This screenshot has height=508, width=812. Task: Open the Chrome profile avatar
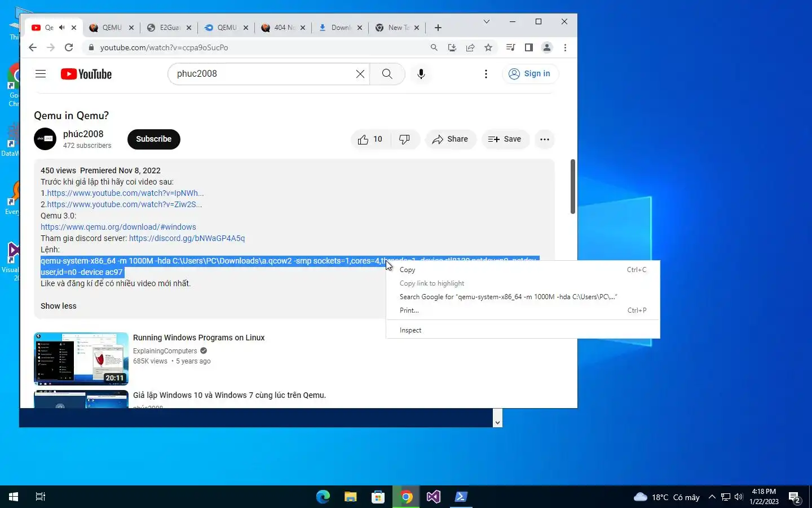click(x=547, y=47)
